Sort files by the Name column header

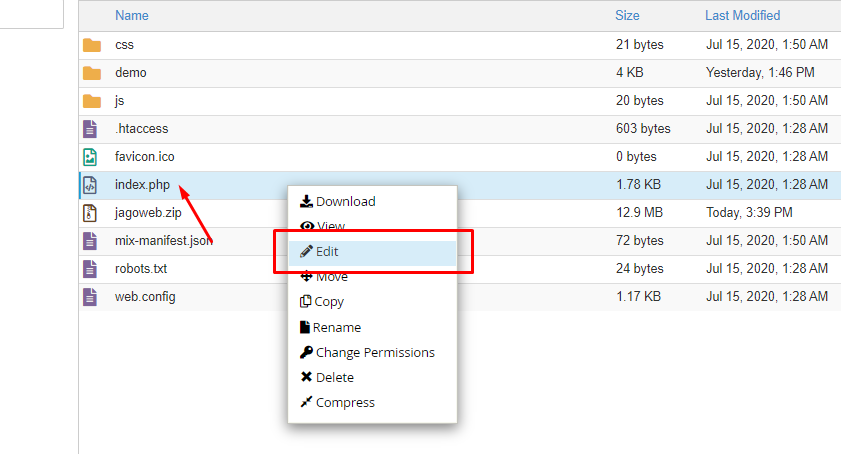[131, 16]
